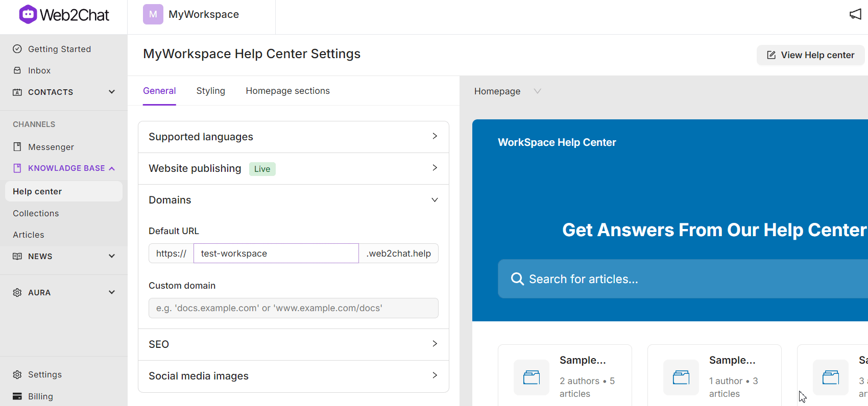Click the Web2Chat logo icon
Screen dimensions: 868x406
(x=28, y=14)
